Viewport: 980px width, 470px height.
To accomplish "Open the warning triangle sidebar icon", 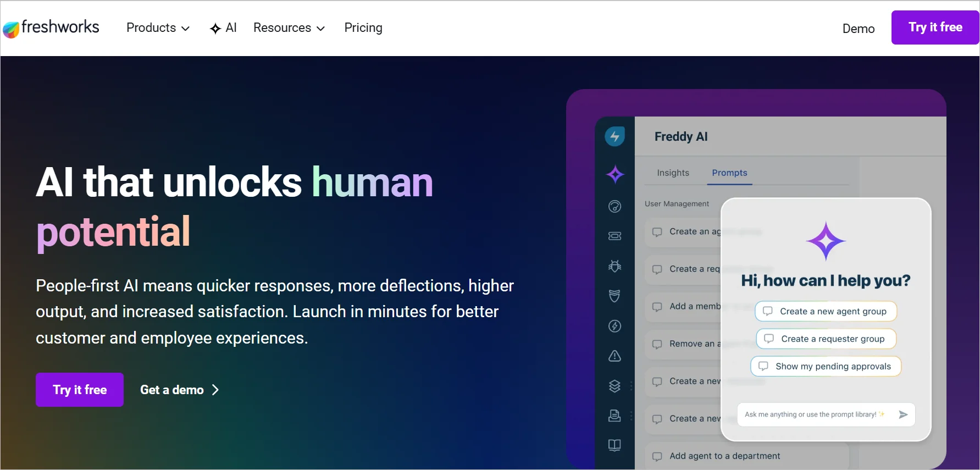I will pos(614,356).
